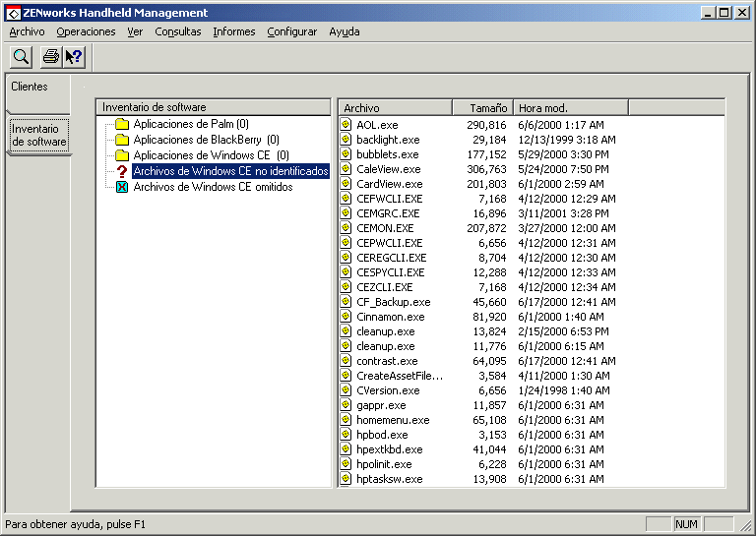Select the CEFWCLI.EXE file name
Screen dimensions: 756x536
pyautogui.click(x=390, y=199)
